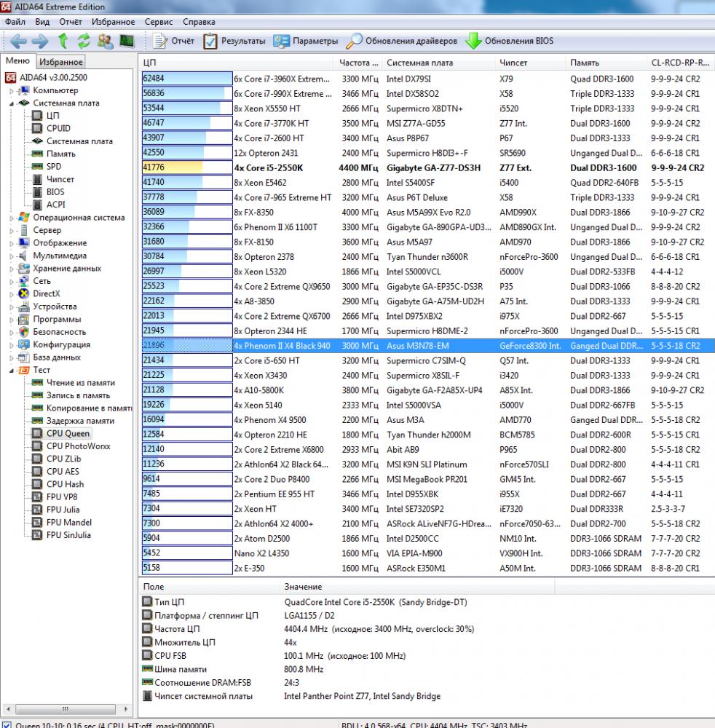Collapse the Тест tree node
This screenshot has height=728, width=715.
12,371
